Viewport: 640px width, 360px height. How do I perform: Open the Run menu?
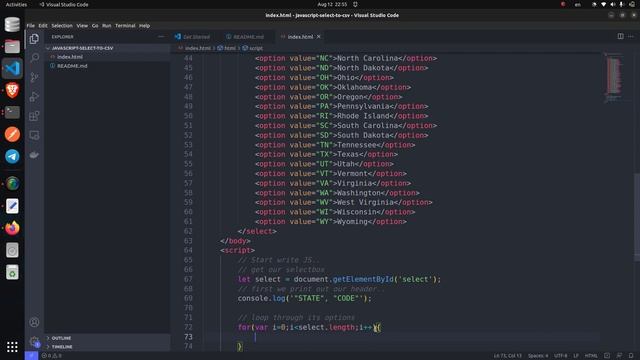click(x=107, y=26)
